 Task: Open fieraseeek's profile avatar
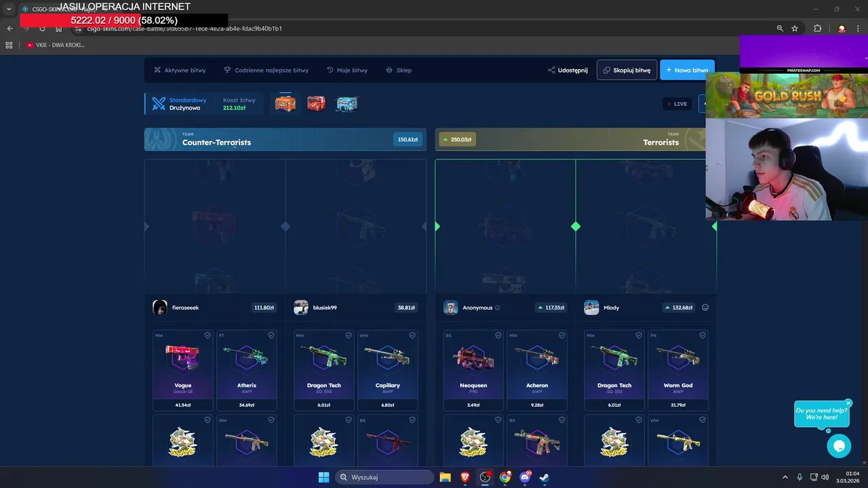tap(160, 308)
